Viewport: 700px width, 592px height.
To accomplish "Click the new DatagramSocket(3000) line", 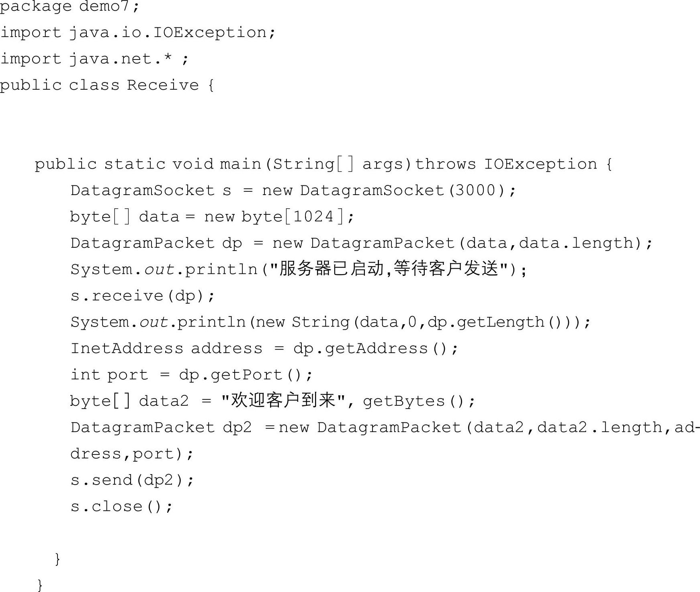I will pyautogui.click(x=293, y=190).
